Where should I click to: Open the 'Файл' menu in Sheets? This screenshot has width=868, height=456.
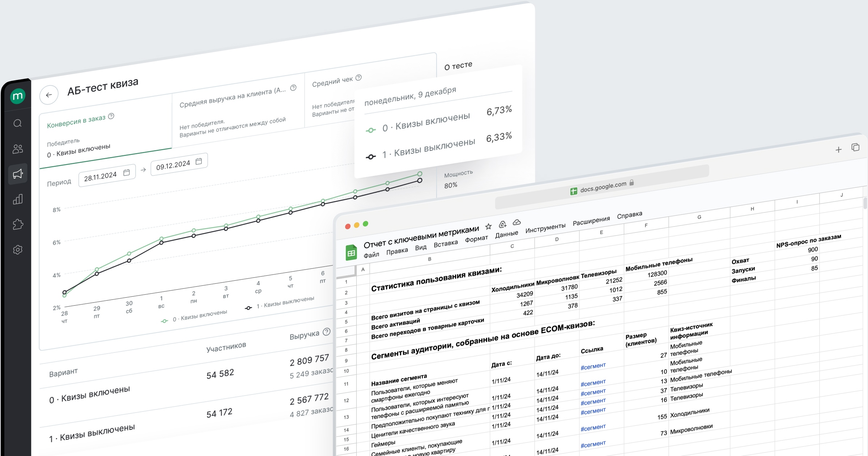pyautogui.click(x=371, y=255)
